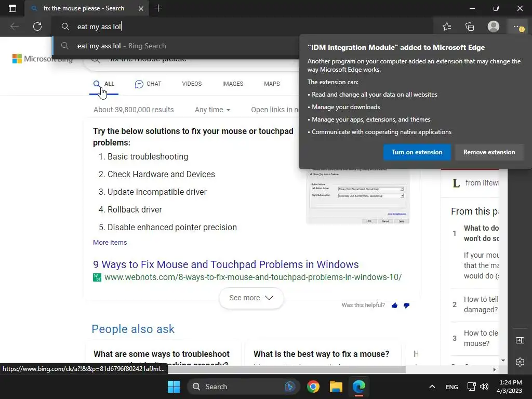Image resolution: width=532 pixels, height=399 pixels.
Task: Open a new tab with plus icon
Action: click(x=158, y=8)
